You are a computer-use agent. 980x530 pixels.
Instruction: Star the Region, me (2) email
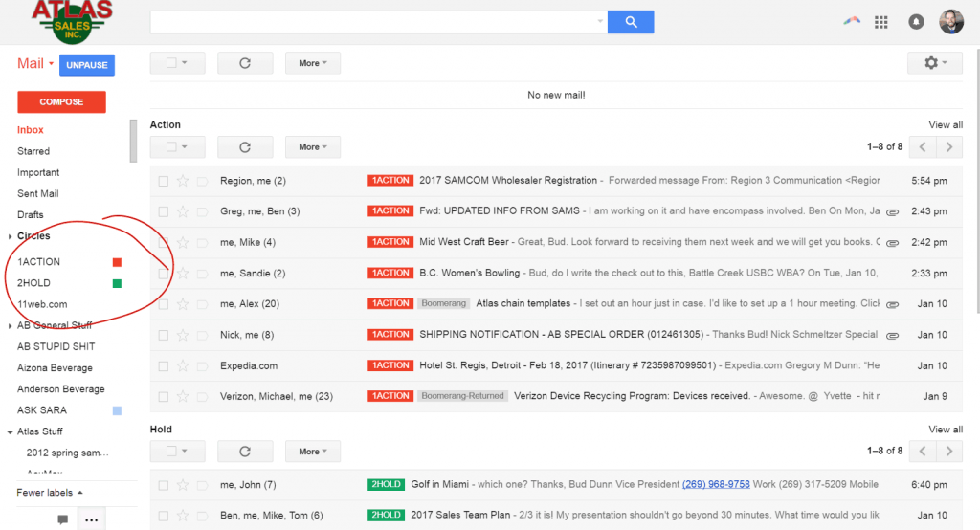coord(183,181)
